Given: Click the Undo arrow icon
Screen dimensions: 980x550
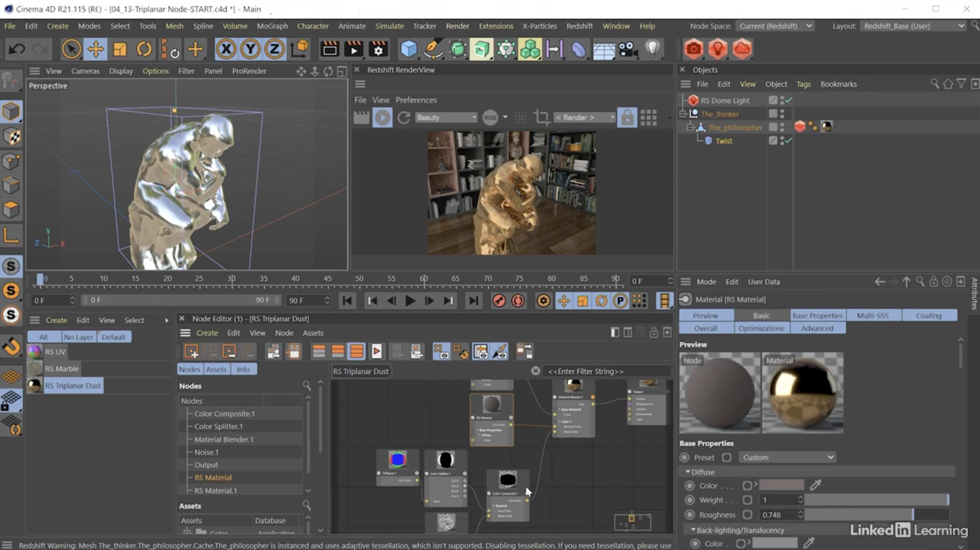Looking at the screenshot, I should coord(17,49).
